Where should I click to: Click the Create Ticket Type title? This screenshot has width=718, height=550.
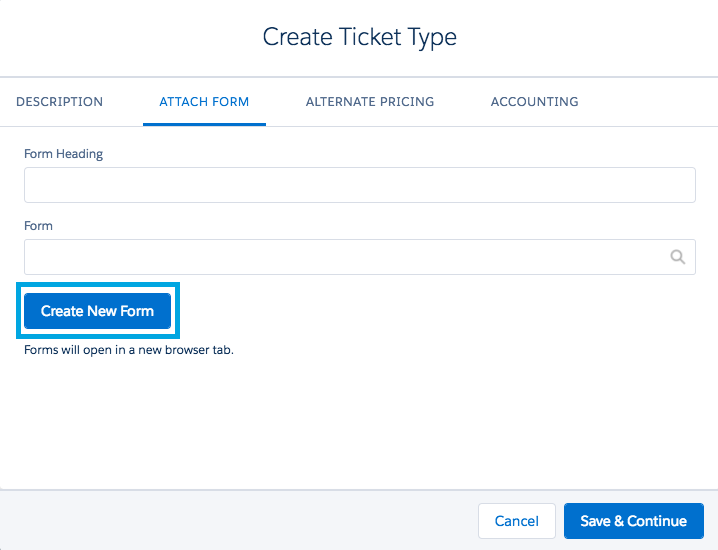[x=359, y=38]
